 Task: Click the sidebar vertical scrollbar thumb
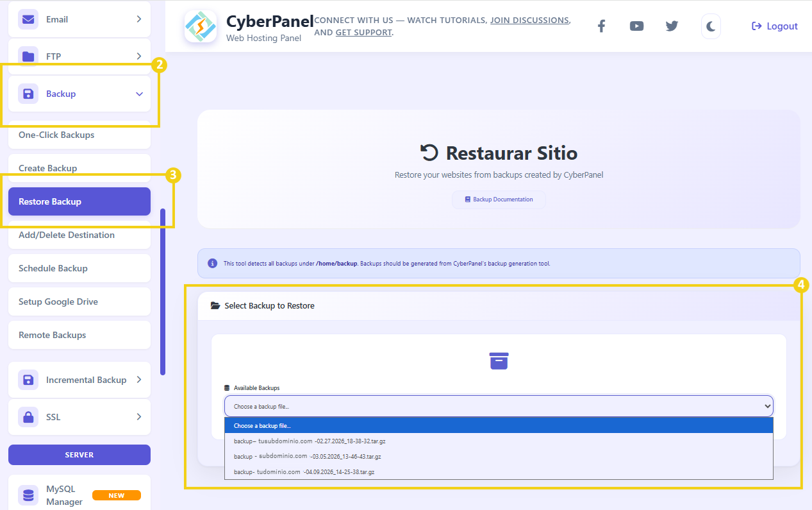coord(163,292)
